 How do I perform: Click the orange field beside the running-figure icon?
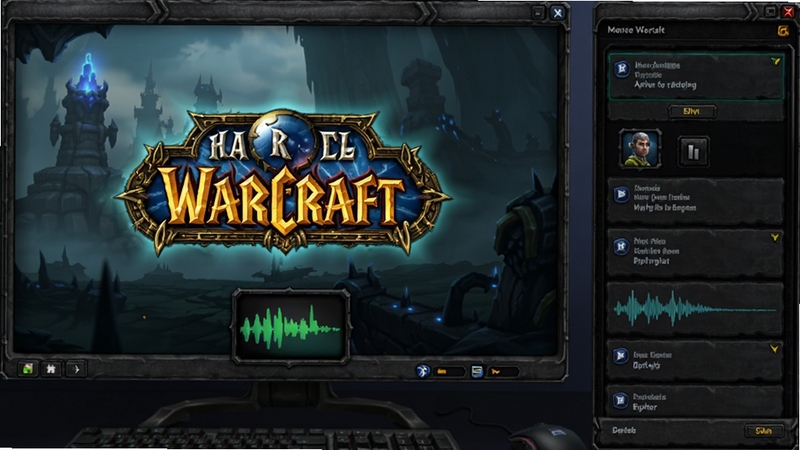pyautogui.click(x=449, y=372)
